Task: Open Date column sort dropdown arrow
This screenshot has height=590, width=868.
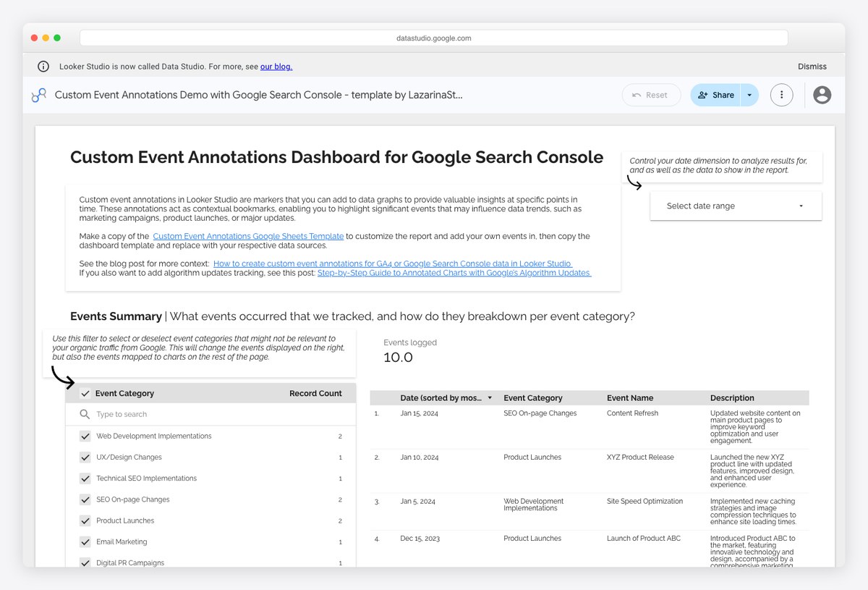Action: tap(490, 398)
